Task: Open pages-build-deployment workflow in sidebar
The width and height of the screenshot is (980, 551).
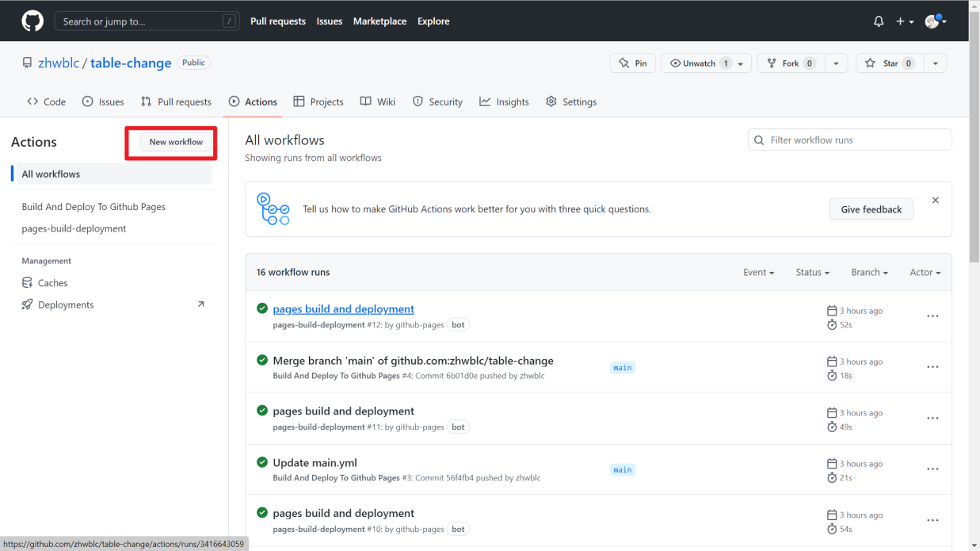Action: coord(74,228)
